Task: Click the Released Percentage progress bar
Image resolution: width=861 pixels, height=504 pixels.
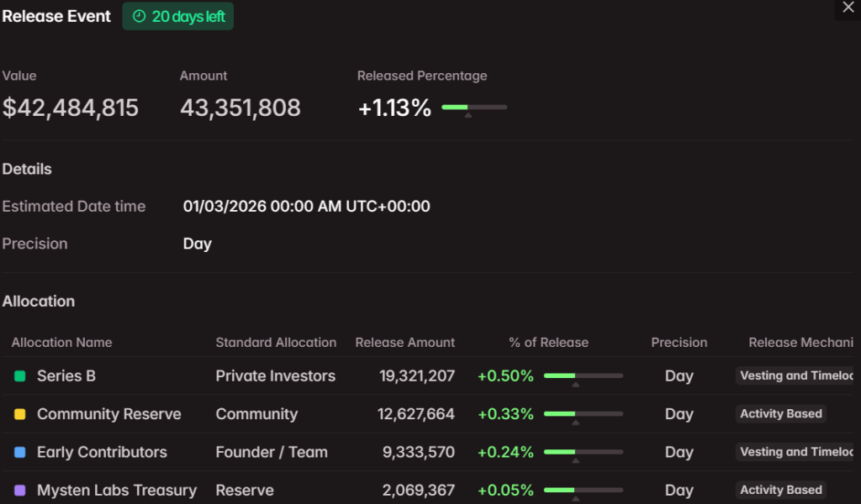Action: pos(474,108)
